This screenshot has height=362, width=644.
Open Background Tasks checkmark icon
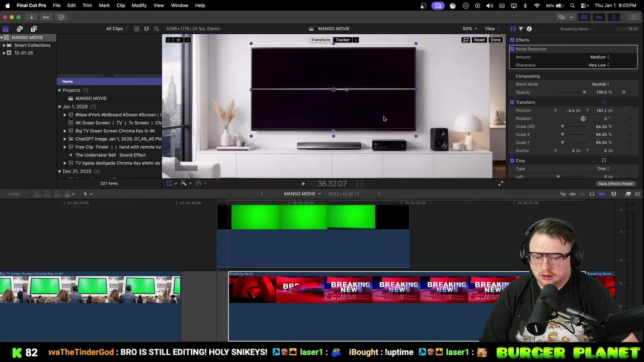(61, 17)
